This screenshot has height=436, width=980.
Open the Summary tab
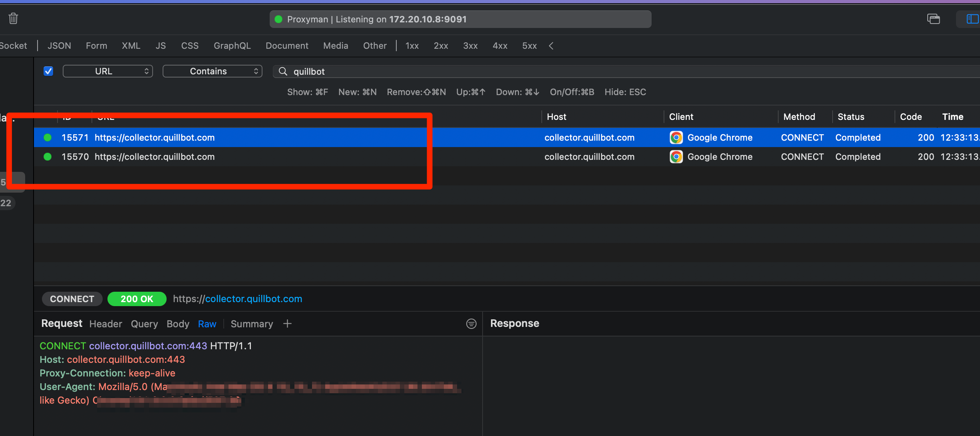[x=252, y=324]
